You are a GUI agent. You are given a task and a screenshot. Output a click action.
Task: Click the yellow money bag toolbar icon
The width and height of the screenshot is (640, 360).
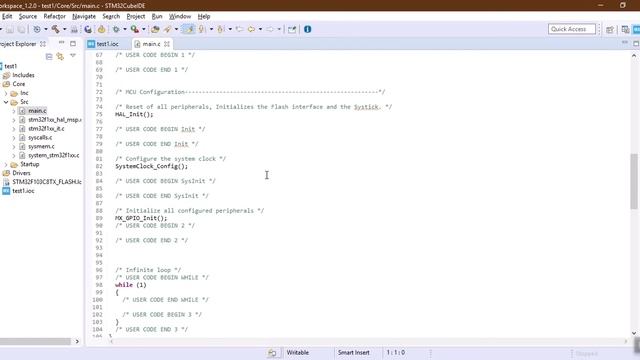click(101, 29)
